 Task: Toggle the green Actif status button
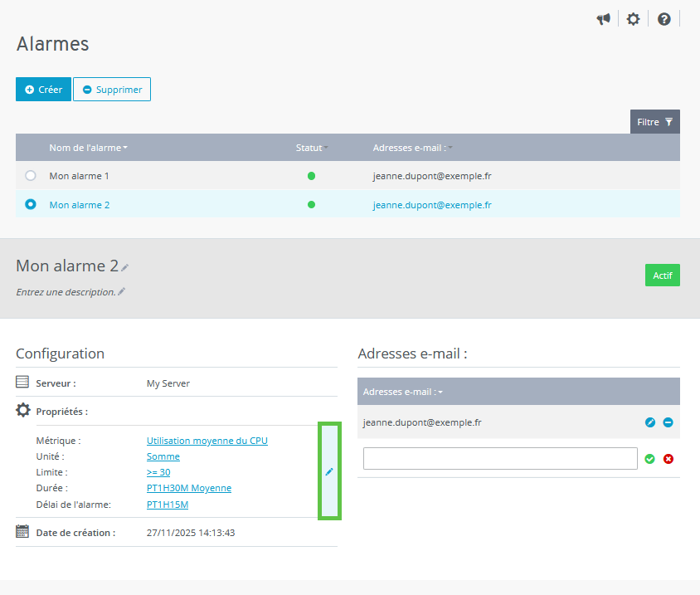662,276
